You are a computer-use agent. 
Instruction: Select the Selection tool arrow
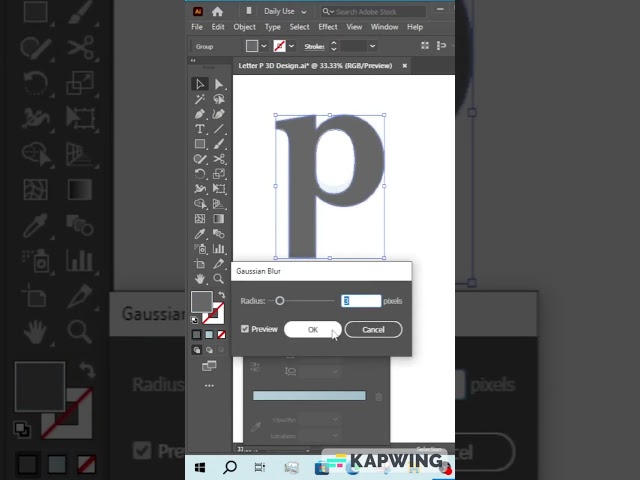pos(200,84)
